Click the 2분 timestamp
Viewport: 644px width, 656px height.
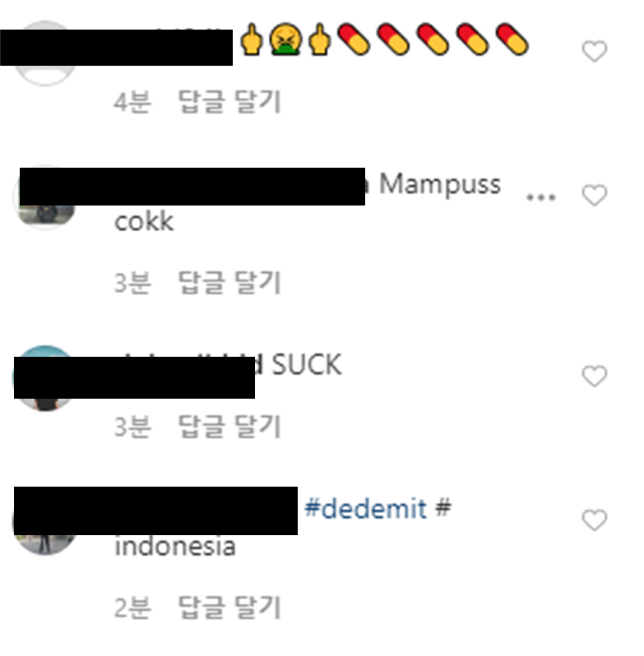132,607
